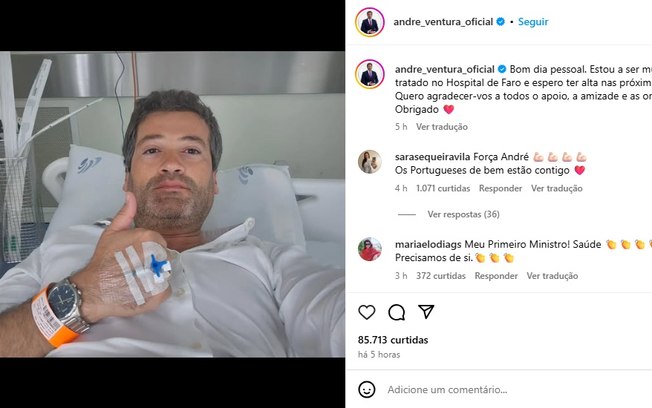The width and height of the screenshot is (652, 408).
Task: Share post via paper plane icon
Action: [426, 312]
